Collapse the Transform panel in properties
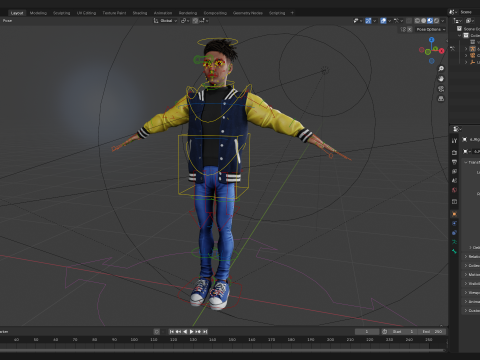Screen dimensions: 480x360 point(471,162)
